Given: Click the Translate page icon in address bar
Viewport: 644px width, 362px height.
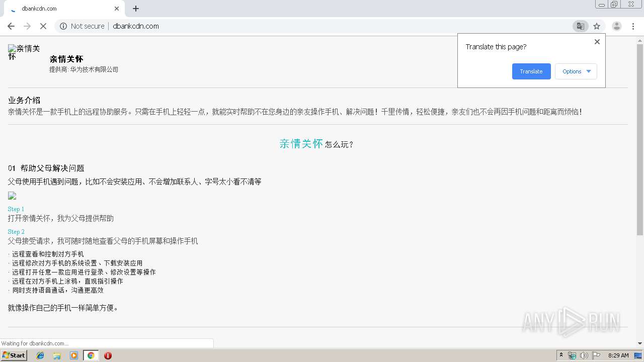Looking at the screenshot, I should (x=580, y=26).
